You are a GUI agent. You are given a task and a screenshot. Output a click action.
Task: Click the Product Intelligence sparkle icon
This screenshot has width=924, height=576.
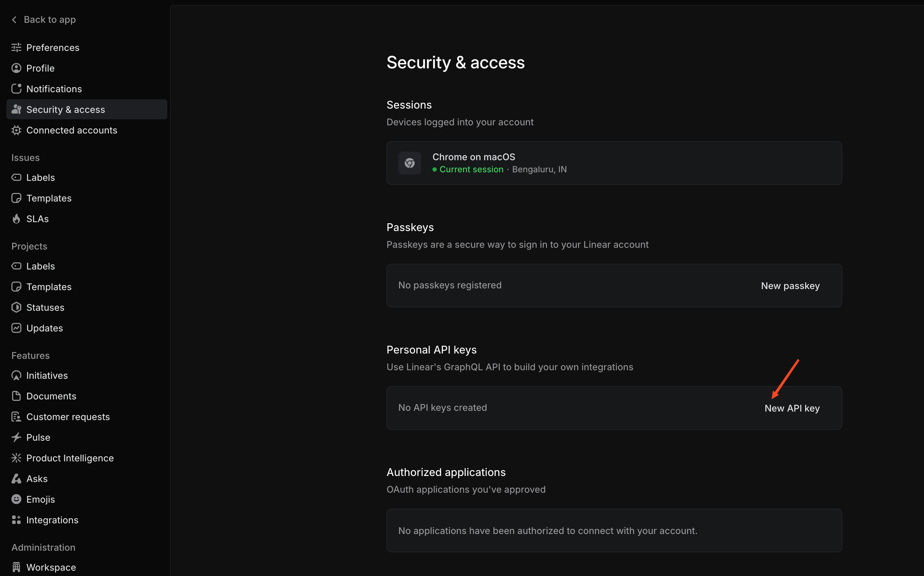click(16, 458)
